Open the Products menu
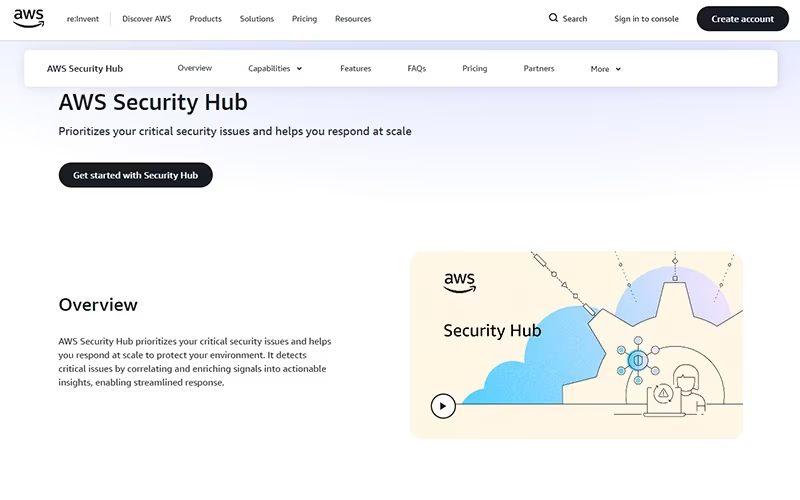The image size is (800, 500). click(206, 19)
